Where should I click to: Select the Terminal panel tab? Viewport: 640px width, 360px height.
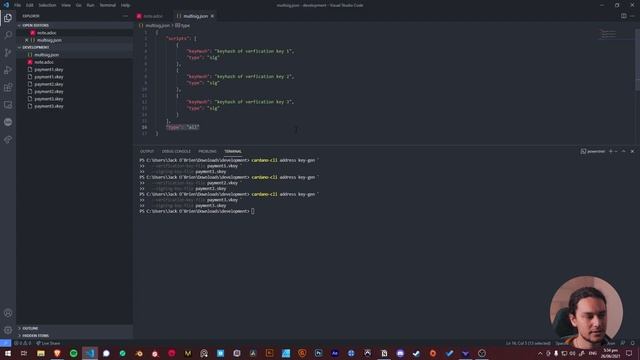click(233, 151)
